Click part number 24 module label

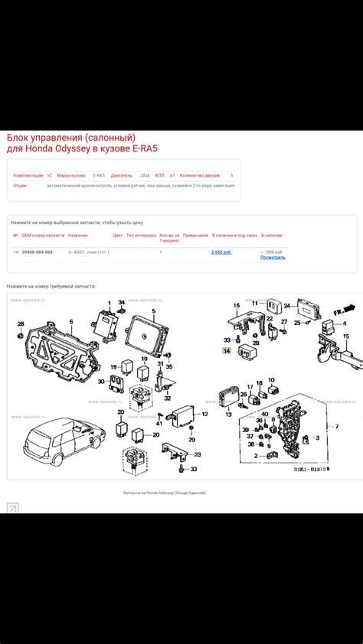click(287, 305)
